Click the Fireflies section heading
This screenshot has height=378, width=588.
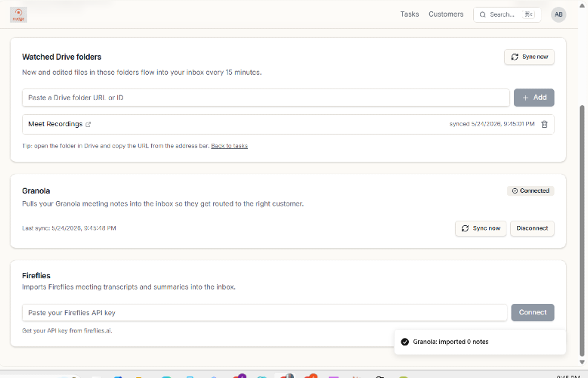(36, 276)
